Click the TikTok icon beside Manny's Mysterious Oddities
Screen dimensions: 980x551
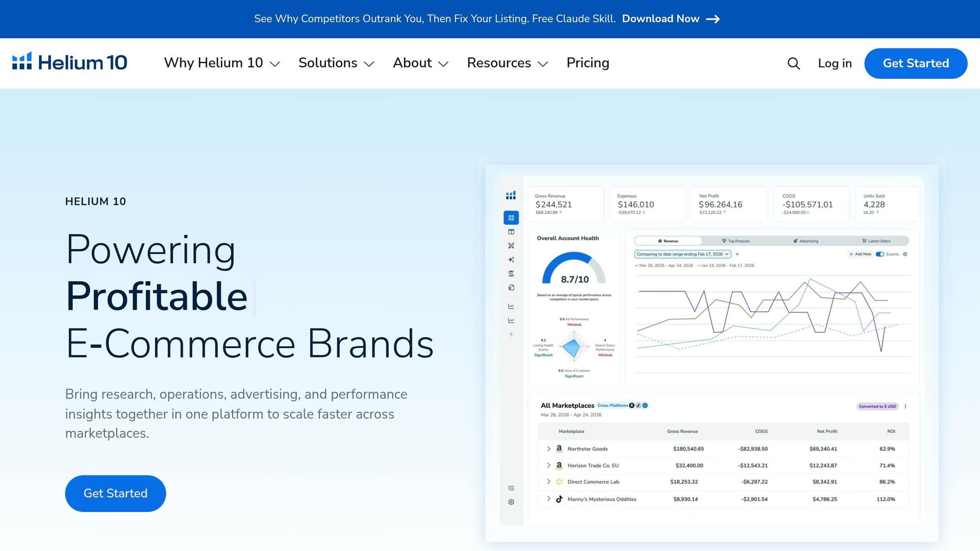(559, 499)
